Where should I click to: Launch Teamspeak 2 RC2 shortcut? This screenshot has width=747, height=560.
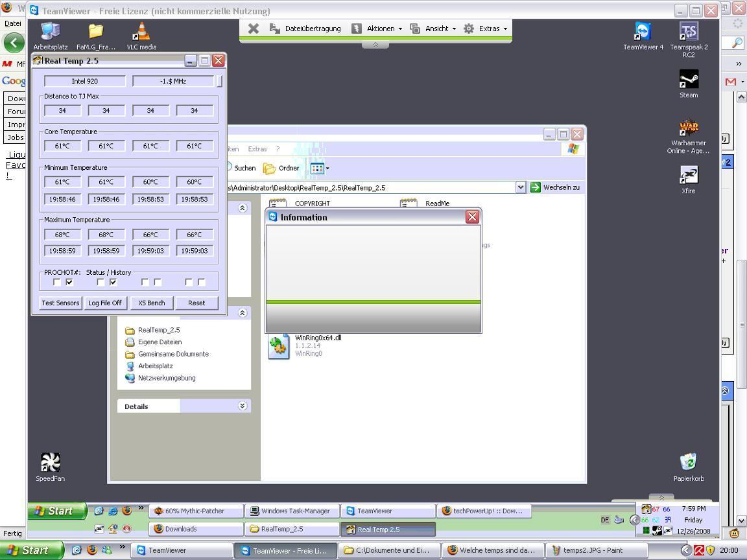[689, 40]
